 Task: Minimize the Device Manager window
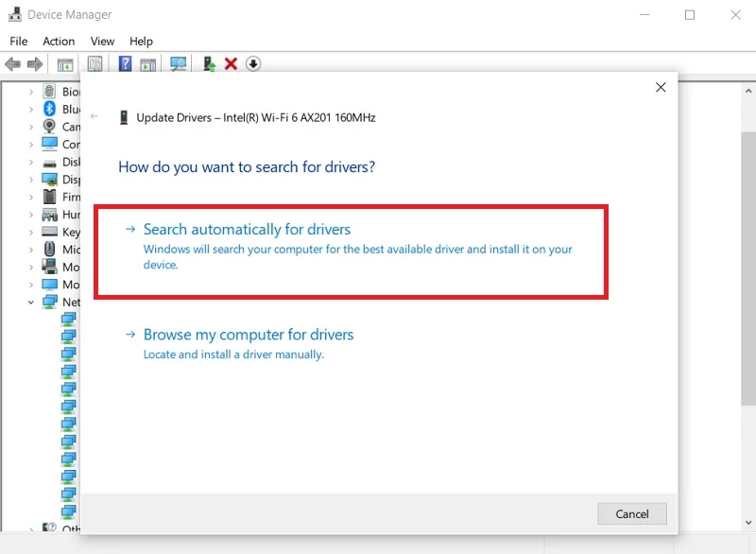(644, 15)
